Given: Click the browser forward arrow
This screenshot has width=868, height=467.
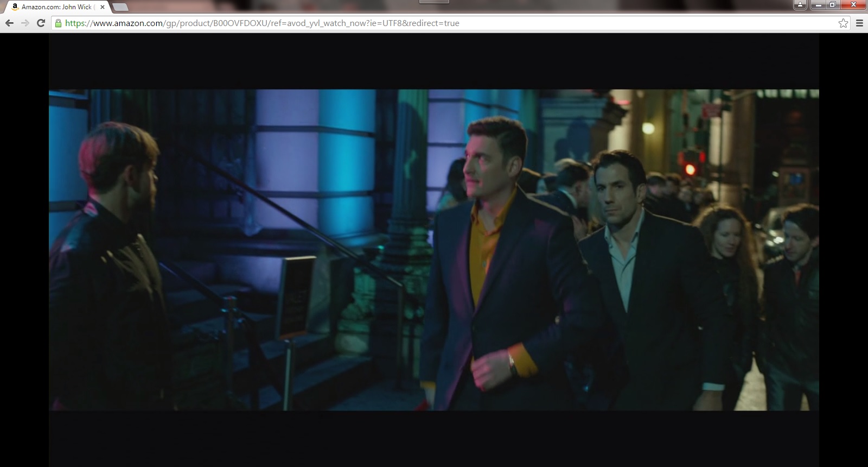Looking at the screenshot, I should [25, 23].
